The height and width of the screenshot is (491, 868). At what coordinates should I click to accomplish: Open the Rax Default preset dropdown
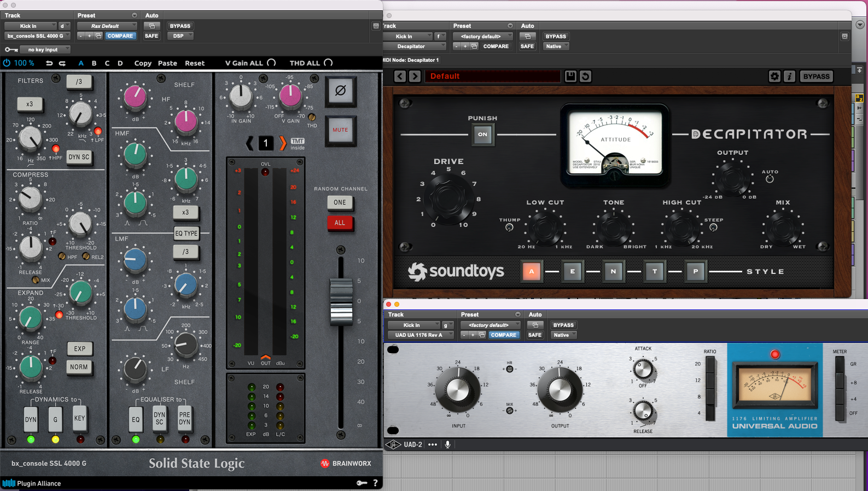pos(107,26)
